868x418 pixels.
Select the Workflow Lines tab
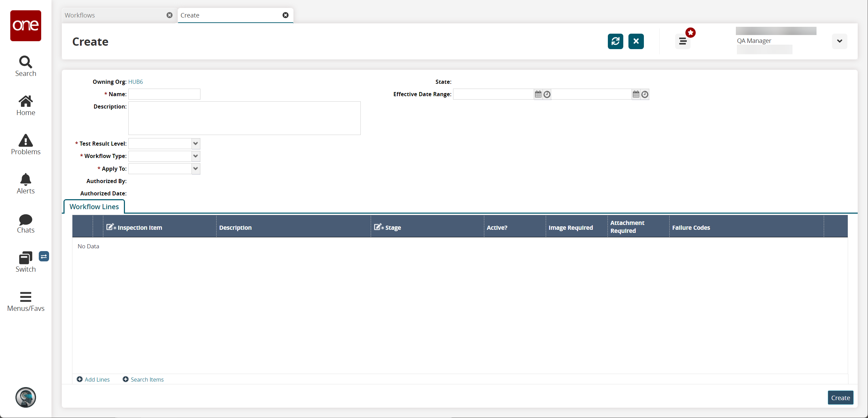[94, 206]
